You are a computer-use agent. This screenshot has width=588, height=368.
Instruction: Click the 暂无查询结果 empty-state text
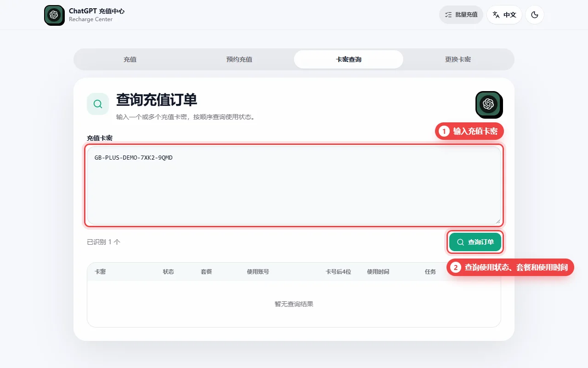click(x=294, y=304)
